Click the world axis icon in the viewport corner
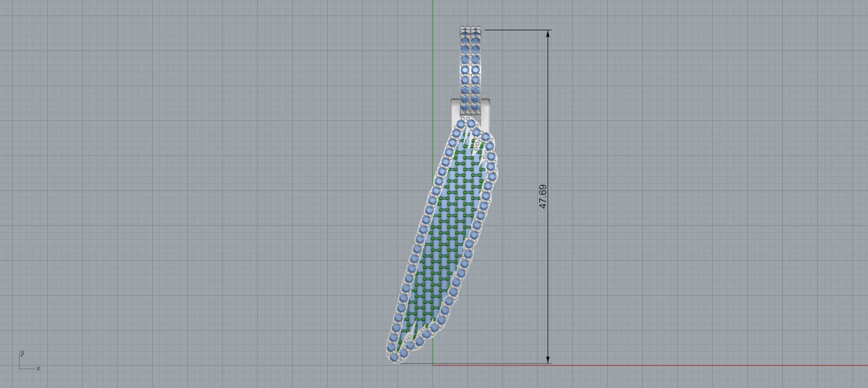This screenshot has height=388, width=868. pos(29,360)
